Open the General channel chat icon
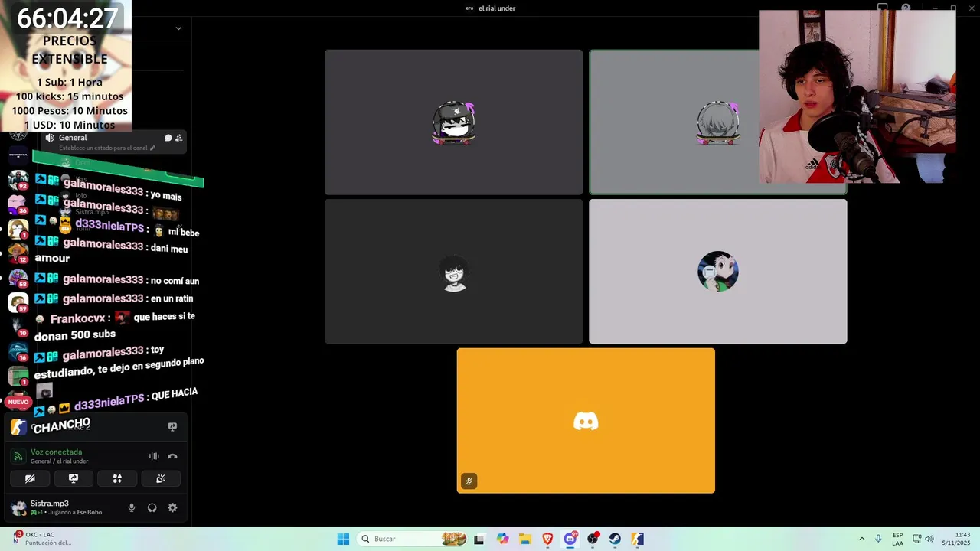The image size is (980, 551). [168, 138]
